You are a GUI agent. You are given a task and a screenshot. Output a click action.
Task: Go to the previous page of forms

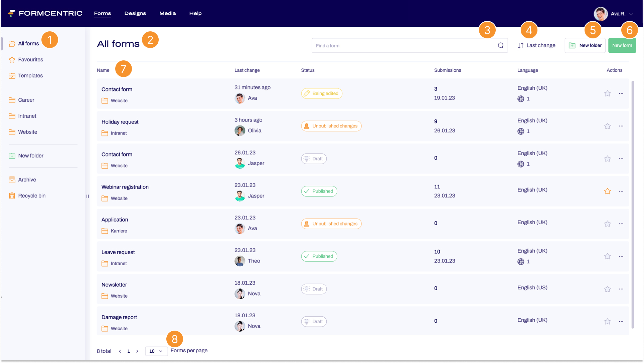point(120,351)
